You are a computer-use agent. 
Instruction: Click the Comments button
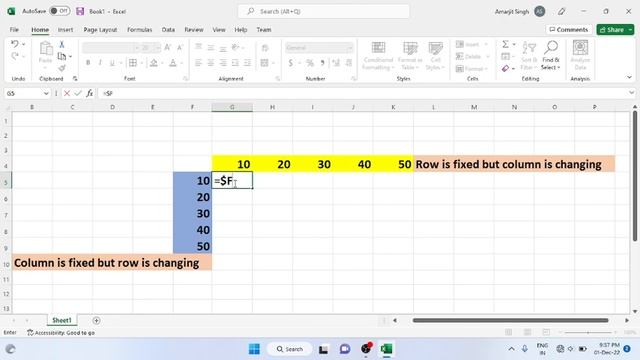(x=569, y=29)
